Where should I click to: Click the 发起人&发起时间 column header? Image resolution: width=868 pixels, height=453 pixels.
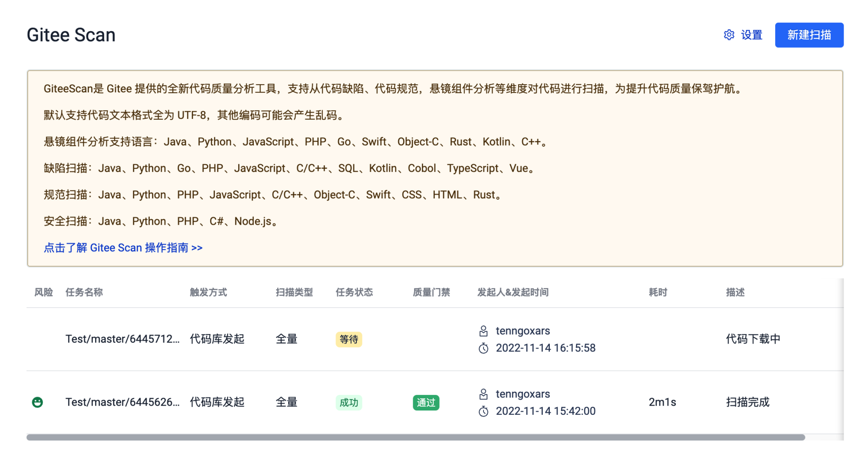513,292
